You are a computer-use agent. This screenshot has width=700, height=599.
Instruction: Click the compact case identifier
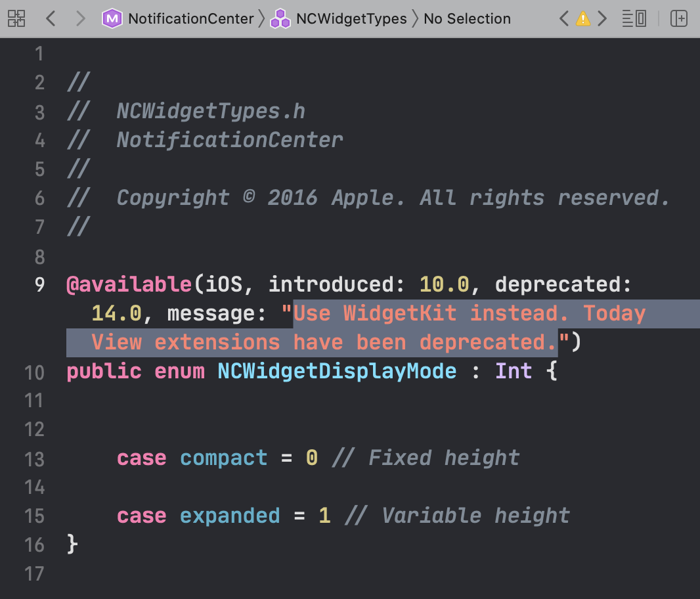(x=224, y=458)
